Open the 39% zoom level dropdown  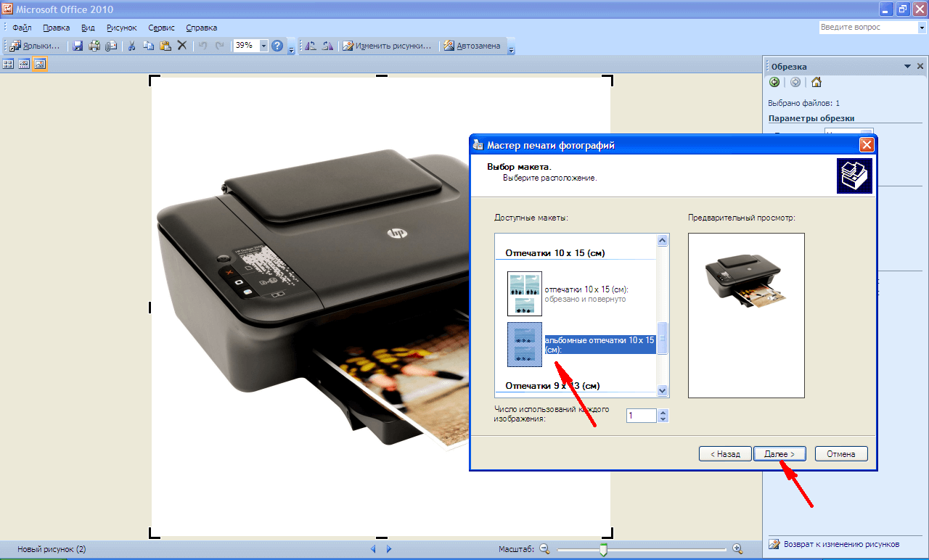point(263,46)
